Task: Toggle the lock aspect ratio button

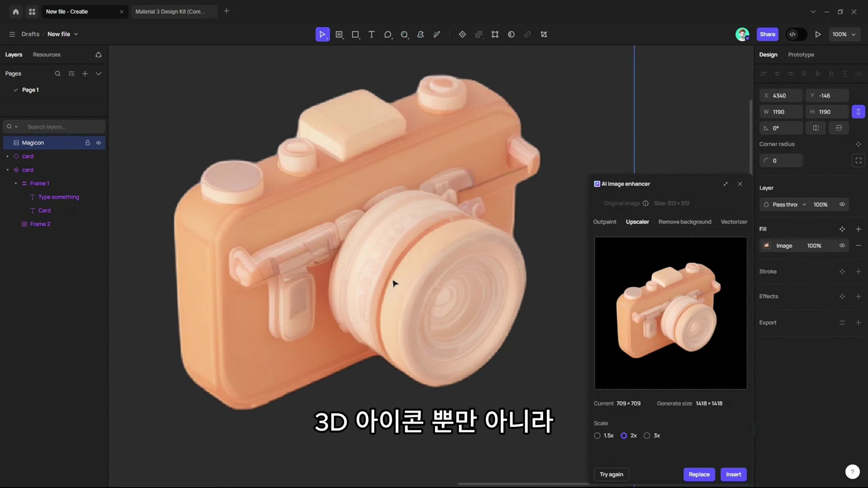Action: [858, 112]
